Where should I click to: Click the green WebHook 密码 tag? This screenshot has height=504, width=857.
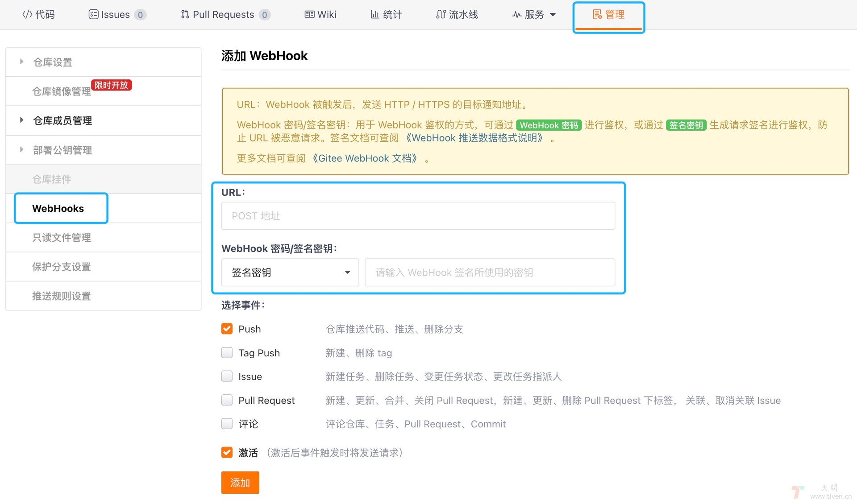(x=549, y=125)
